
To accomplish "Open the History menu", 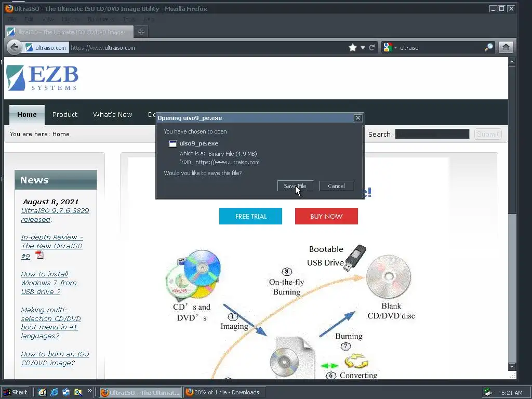I will pyautogui.click(x=71, y=19).
